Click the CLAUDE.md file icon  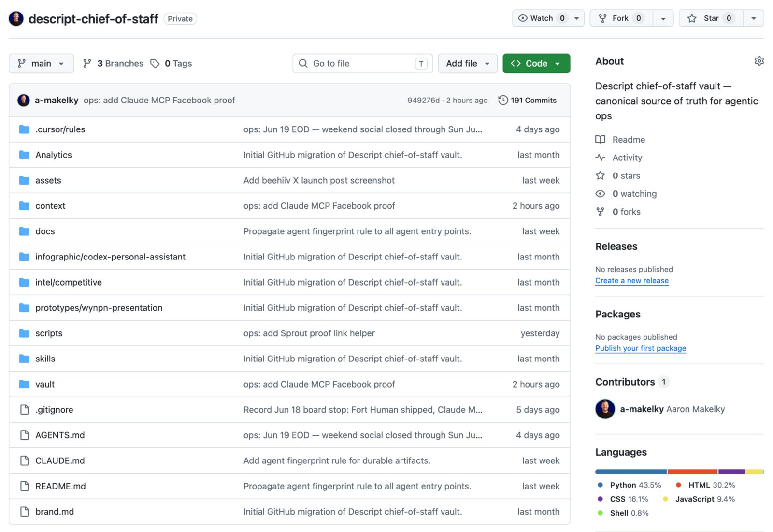tap(24, 460)
